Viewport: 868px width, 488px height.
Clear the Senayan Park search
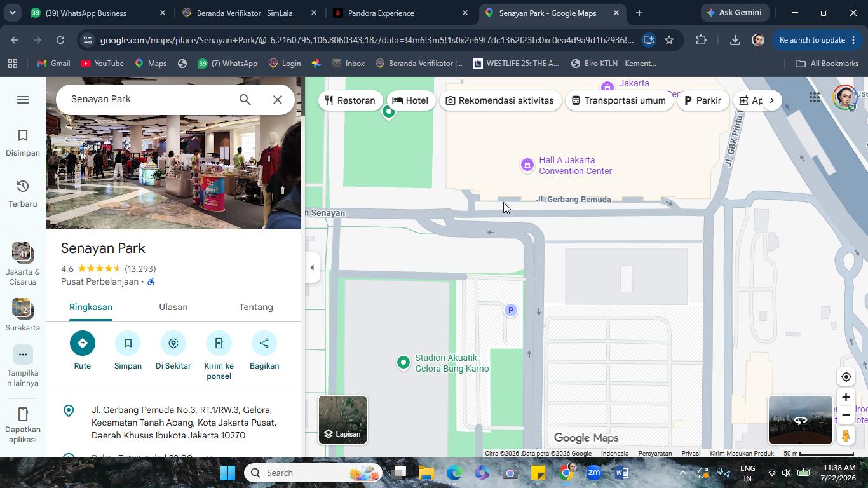[278, 100]
